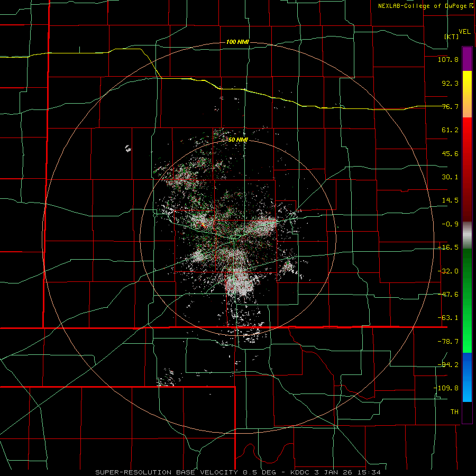Viewport: 476px width, 476px height.
Task: Click the NEXLAB-College of DuPage watermark text
Action: point(423,6)
